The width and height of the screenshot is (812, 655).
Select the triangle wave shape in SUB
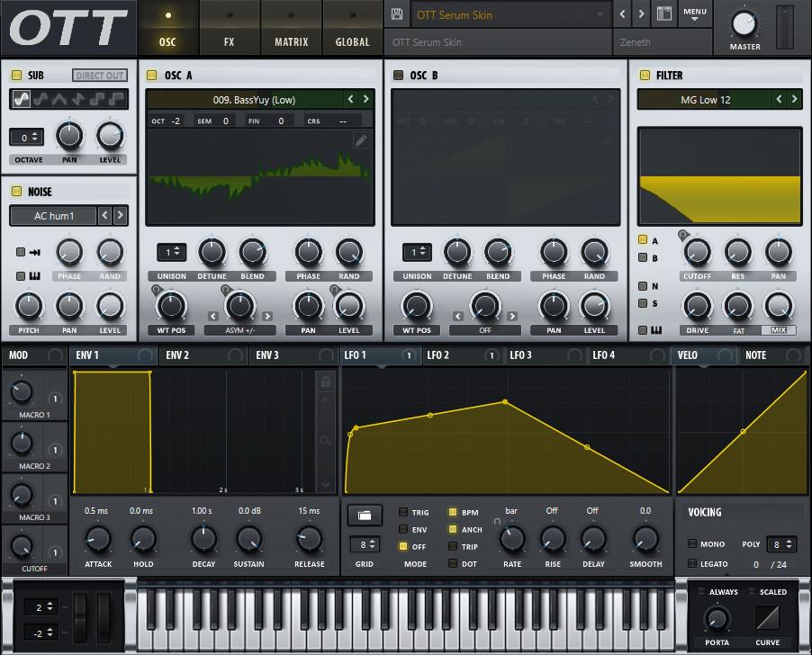(59, 99)
